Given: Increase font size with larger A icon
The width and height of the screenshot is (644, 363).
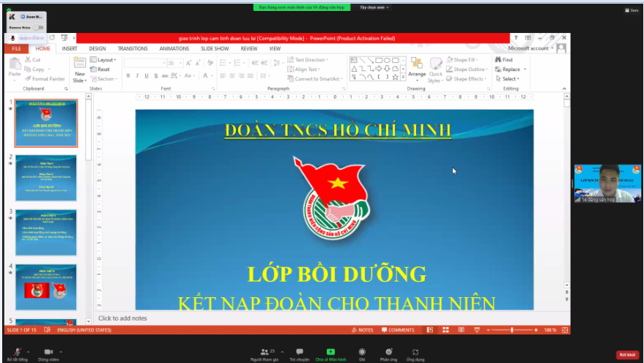Looking at the screenshot, I should click(188, 63).
